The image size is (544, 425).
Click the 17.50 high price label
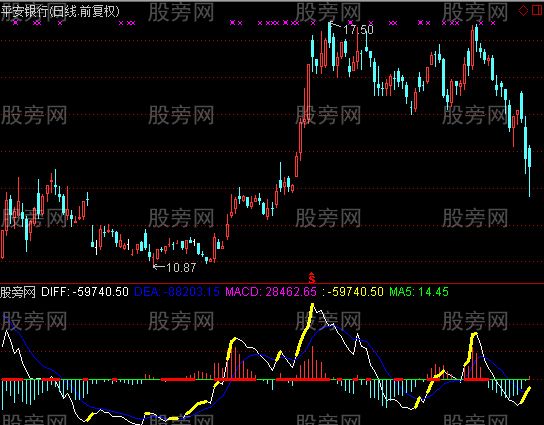pos(358,30)
